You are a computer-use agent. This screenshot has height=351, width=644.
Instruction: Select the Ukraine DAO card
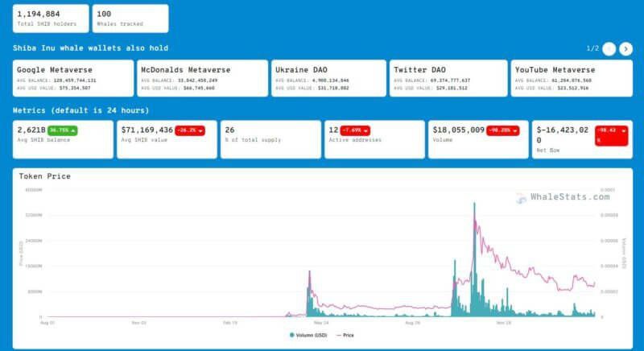(328, 78)
